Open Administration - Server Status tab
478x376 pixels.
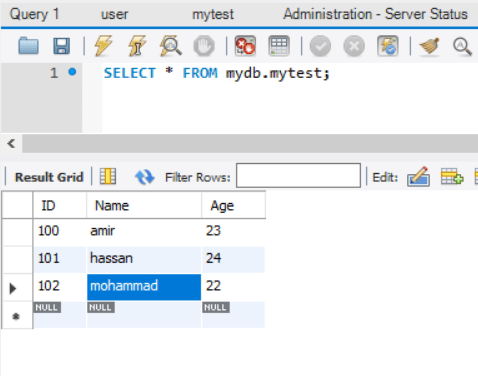(375, 14)
